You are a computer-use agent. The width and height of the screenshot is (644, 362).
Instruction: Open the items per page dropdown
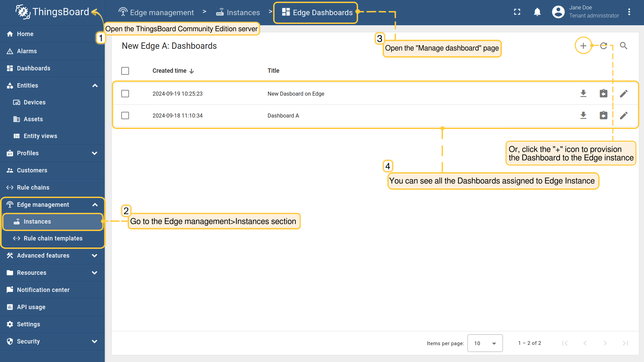tap(485, 343)
